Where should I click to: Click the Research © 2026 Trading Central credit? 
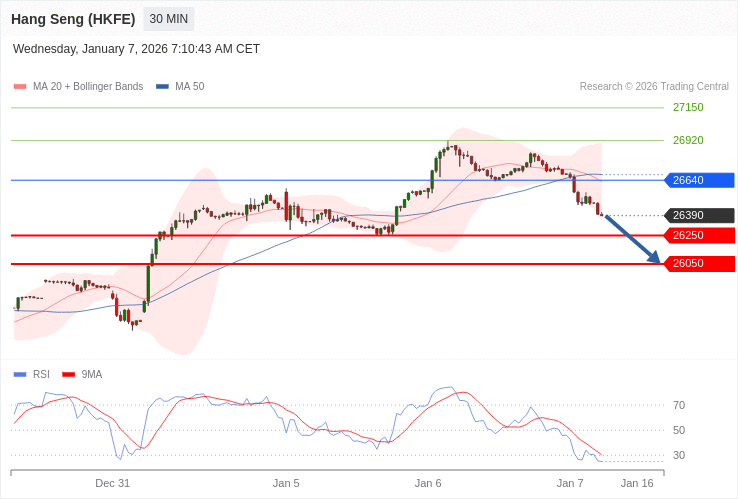point(654,87)
